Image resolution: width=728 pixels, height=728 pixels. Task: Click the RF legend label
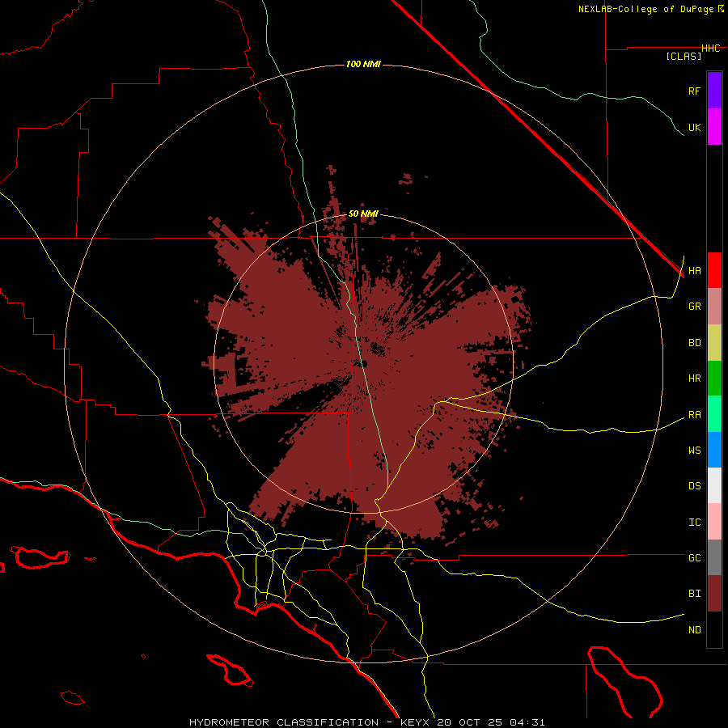pyautogui.click(x=695, y=91)
